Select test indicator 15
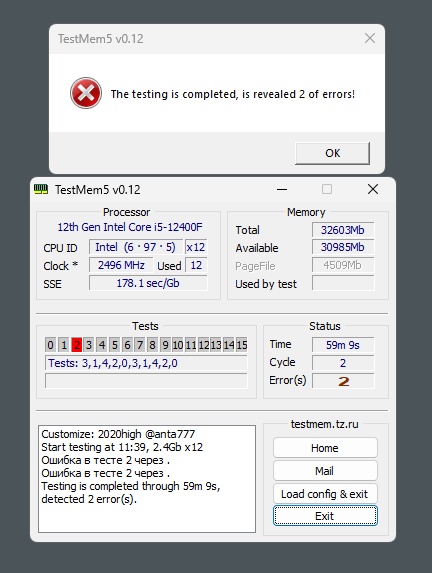Image resolution: width=432 pixels, height=573 pixels. [242, 345]
